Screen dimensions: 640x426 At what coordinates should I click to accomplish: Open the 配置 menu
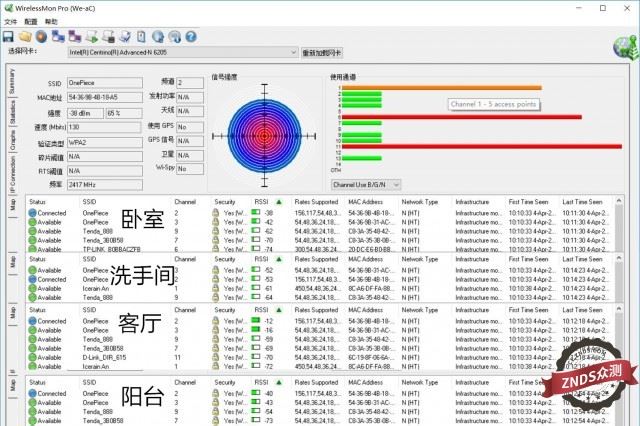tap(31, 22)
